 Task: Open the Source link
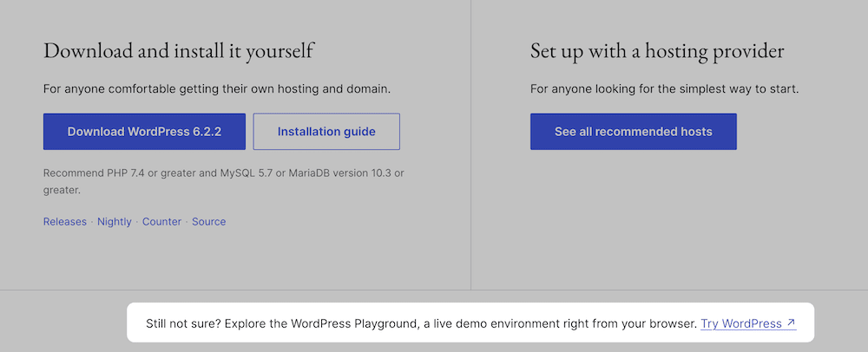pos(208,222)
